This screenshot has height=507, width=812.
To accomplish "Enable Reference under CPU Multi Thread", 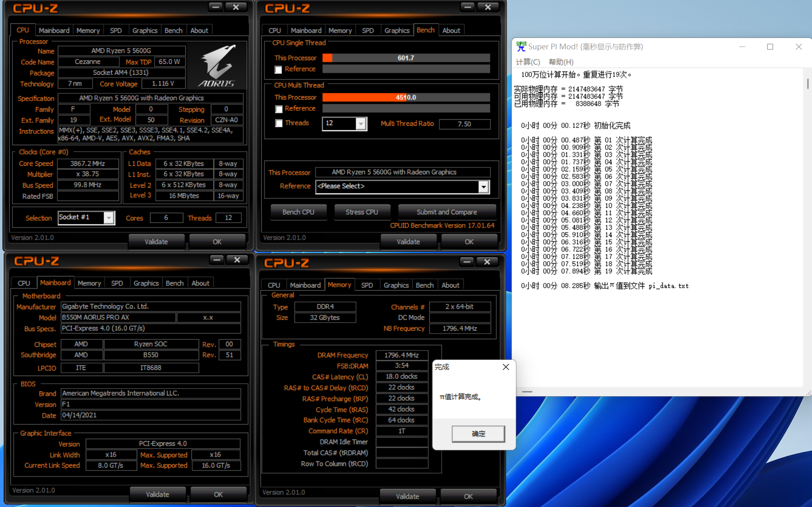I will (x=278, y=109).
